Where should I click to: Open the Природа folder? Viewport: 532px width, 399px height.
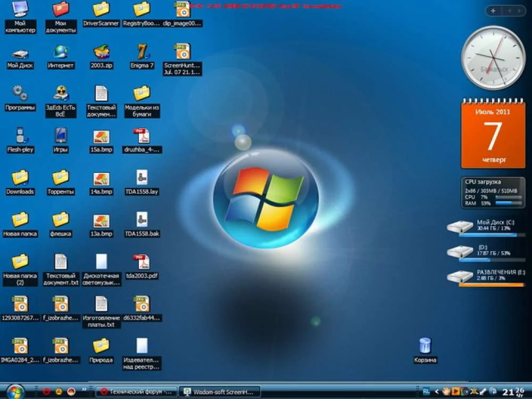click(101, 351)
